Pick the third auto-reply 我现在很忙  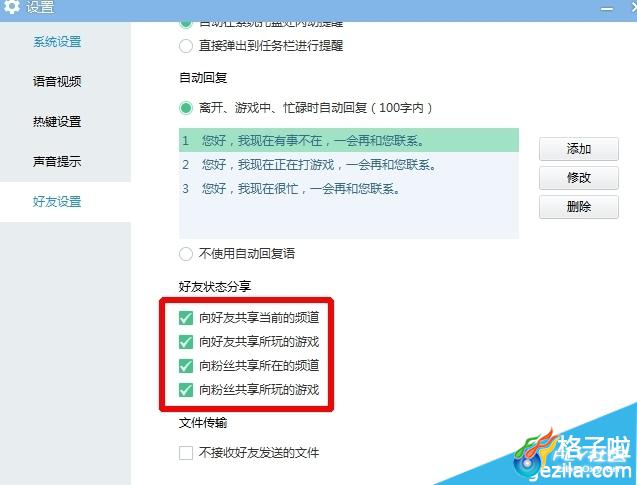pyautogui.click(x=349, y=188)
